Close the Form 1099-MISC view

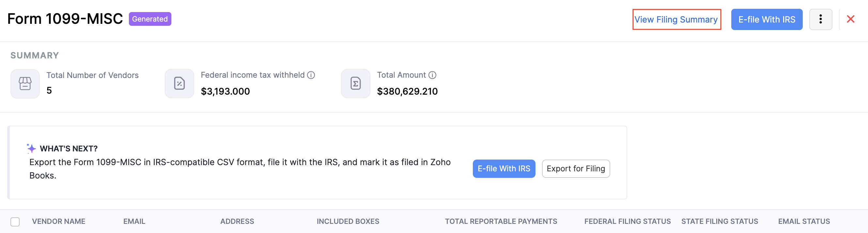851,19
